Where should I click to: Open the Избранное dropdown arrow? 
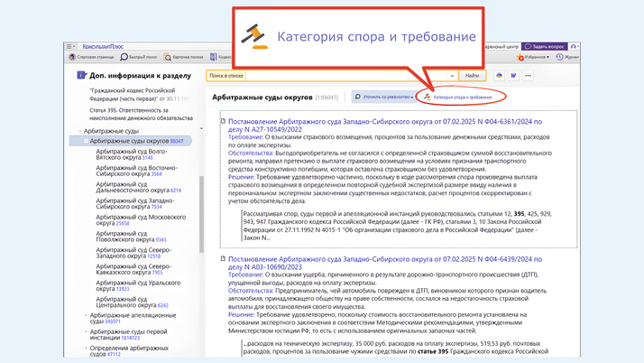coord(547,57)
